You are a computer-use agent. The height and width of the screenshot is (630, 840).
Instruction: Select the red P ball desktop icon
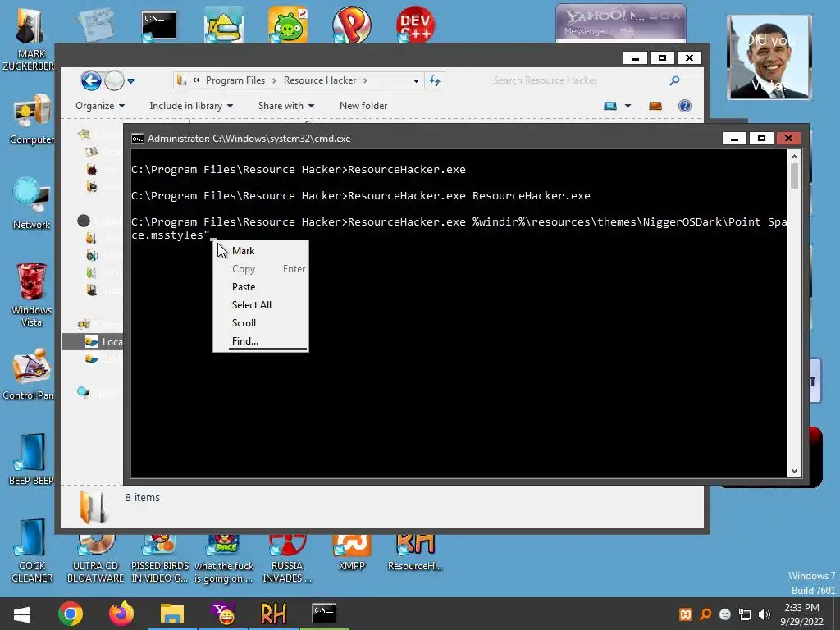point(351,24)
